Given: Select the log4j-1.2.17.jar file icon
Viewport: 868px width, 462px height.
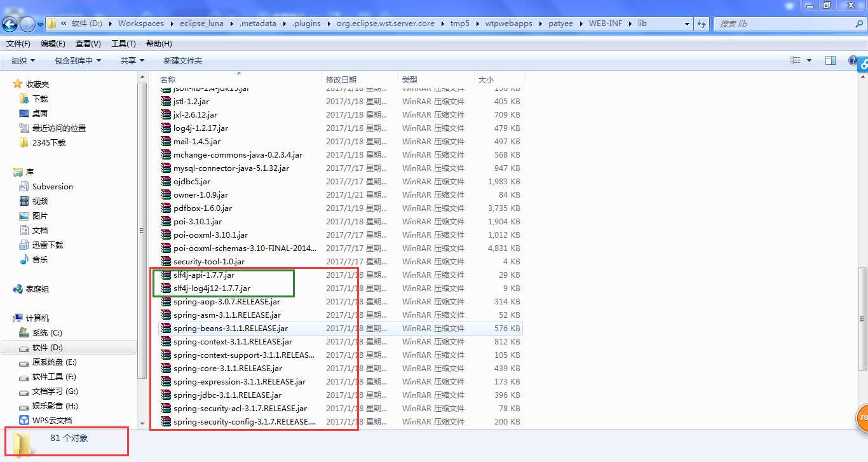Looking at the screenshot, I should click(x=165, y=128).
